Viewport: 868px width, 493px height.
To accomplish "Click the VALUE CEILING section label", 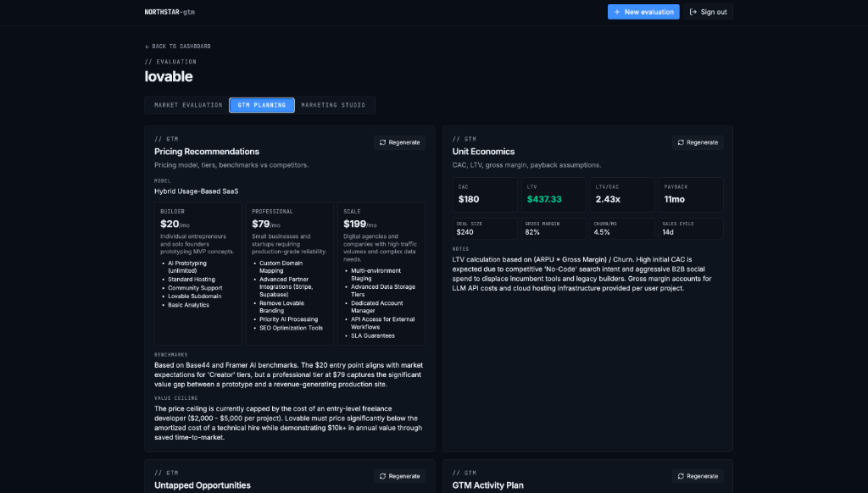I will click(175, 398).
